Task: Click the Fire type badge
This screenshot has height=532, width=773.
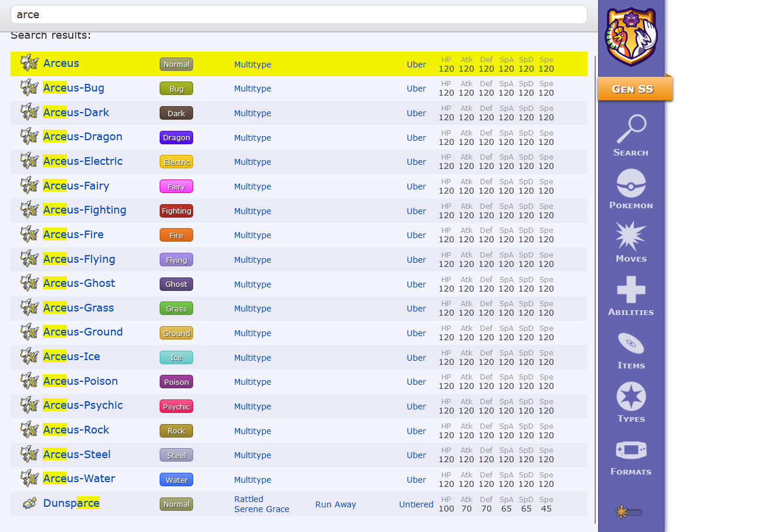Action: tap(176, 235)
